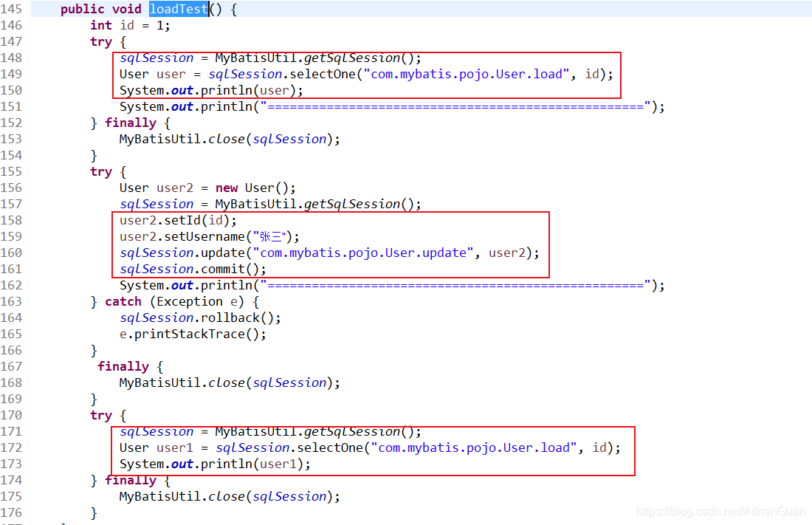The height and width of the screenshot is (525, 812).
Task: Click "com.mybatis.pojo.User.load" string on line 172
Action: pos(474,447)
